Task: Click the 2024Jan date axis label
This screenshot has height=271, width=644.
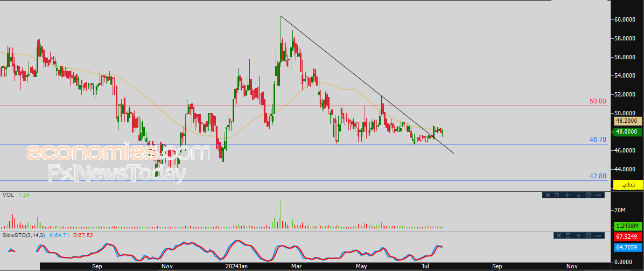Action: tap(236, 267)
